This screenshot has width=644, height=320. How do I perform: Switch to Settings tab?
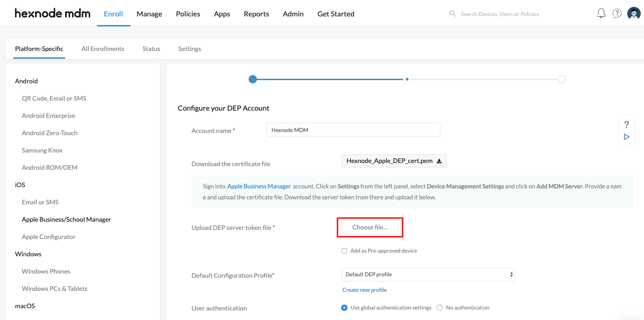189,49
